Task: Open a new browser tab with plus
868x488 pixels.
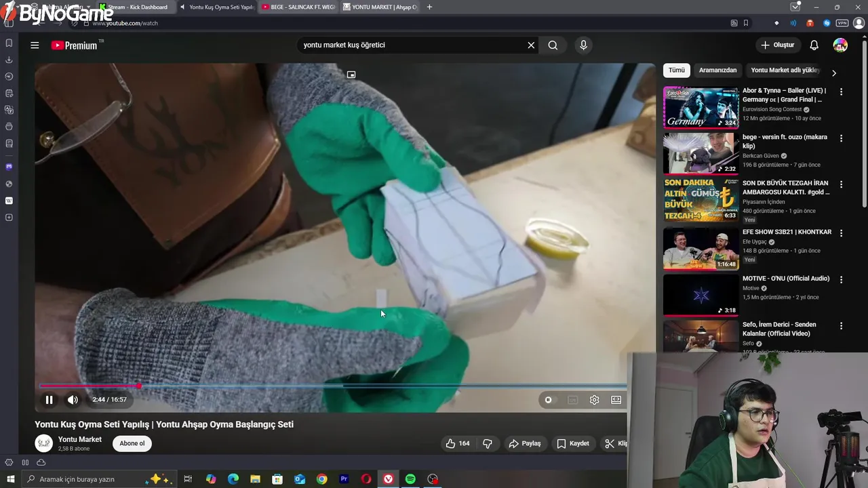Action: [x=429, y=7]
